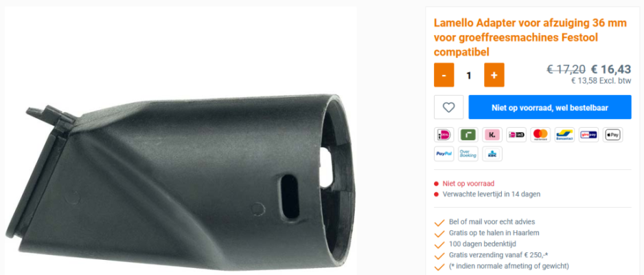Click the quantity input field

tap(469, 75)
